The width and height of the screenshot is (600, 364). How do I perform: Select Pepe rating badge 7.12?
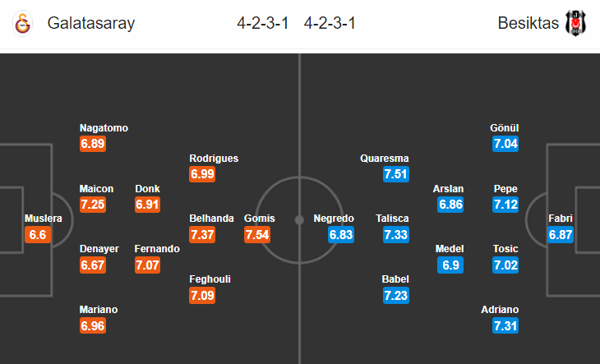point(505,204)
